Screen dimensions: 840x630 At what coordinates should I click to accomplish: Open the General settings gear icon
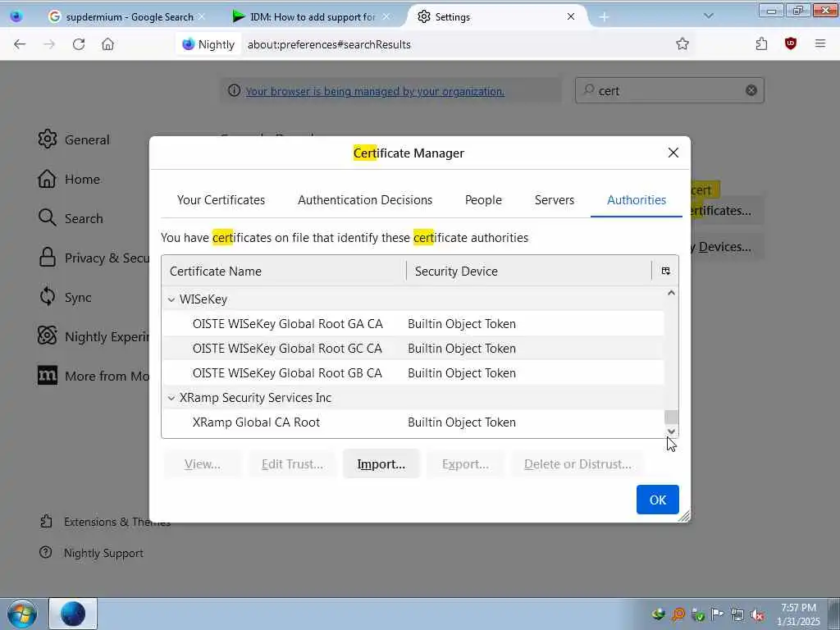pos(47,139)
